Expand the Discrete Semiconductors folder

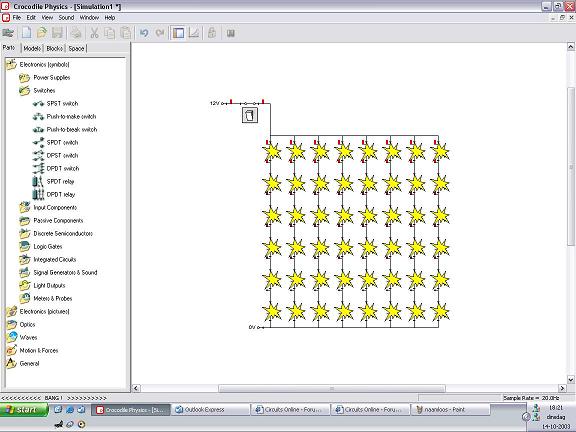(25, 233)
